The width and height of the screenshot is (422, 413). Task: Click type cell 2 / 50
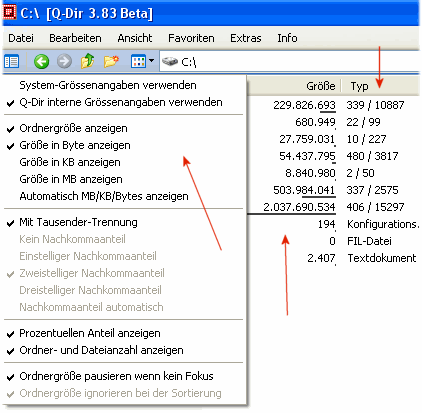coord(360,173)
